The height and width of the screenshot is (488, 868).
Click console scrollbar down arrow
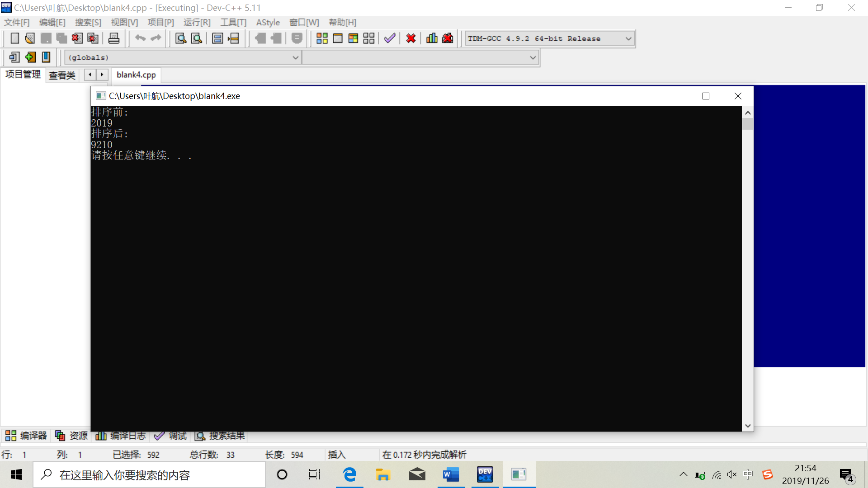point(748,426)
